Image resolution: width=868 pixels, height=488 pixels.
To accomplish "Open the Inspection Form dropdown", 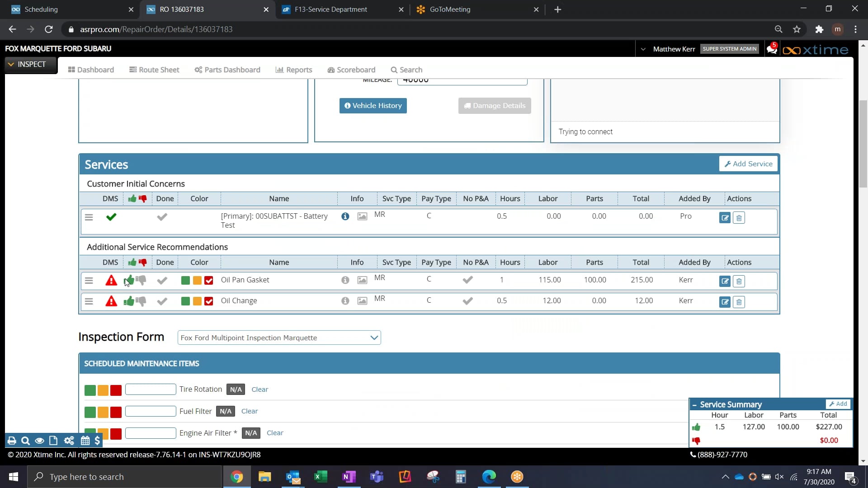I will [x=279, y=338].
